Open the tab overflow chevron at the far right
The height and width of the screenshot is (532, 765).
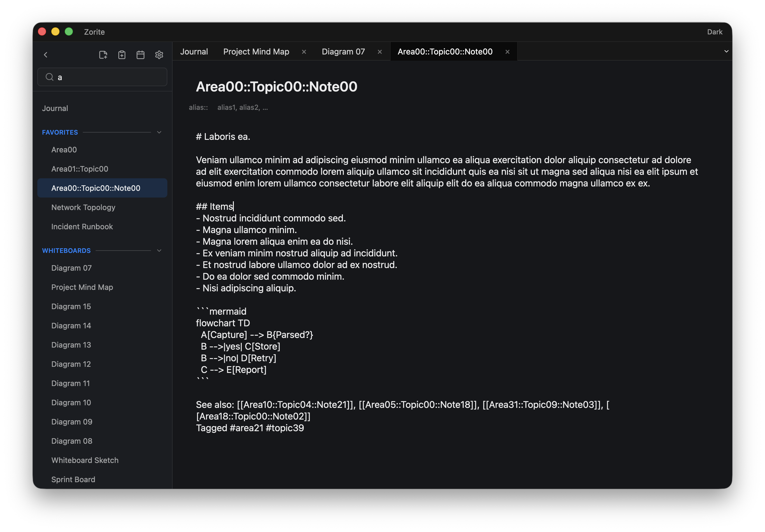[x=726, y=51]
